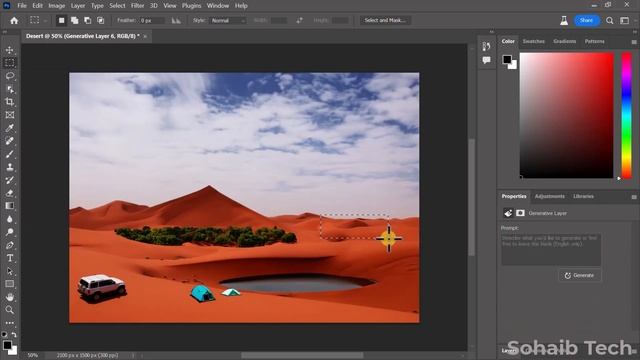Click the Home icon in options bar

click(x=14, y=20)
